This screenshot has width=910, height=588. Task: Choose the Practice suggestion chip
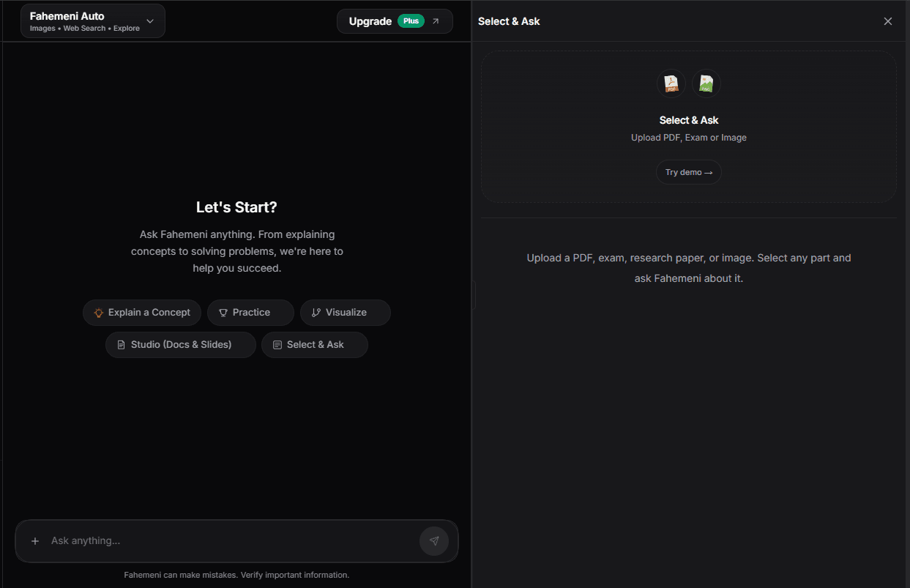click(x=250, y=313)
